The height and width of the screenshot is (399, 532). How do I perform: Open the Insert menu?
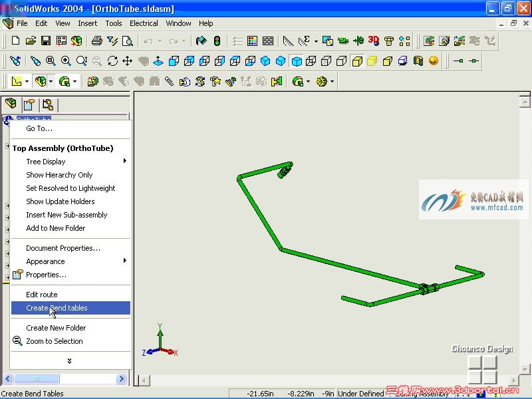[x=87, y=23]
